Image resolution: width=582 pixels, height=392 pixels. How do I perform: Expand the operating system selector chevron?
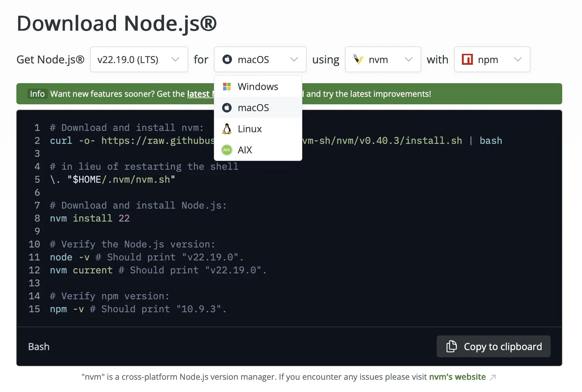point(294,59)
